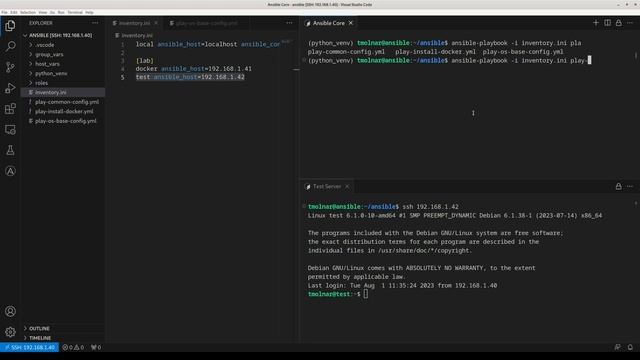This screenshot has height=360, width=640.
Task: Click the docker ansible_host=192.168.1.41 line
Action: point(194,69)
